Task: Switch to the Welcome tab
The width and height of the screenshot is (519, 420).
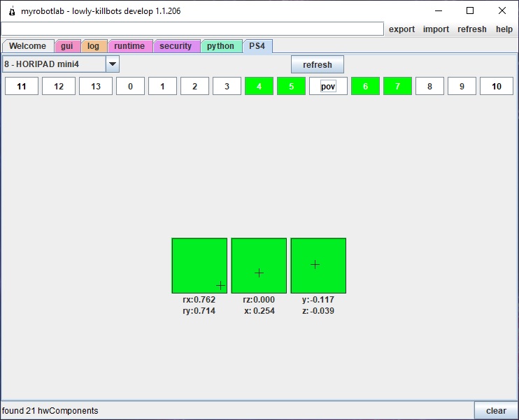Action: click(x=28, y=46)
